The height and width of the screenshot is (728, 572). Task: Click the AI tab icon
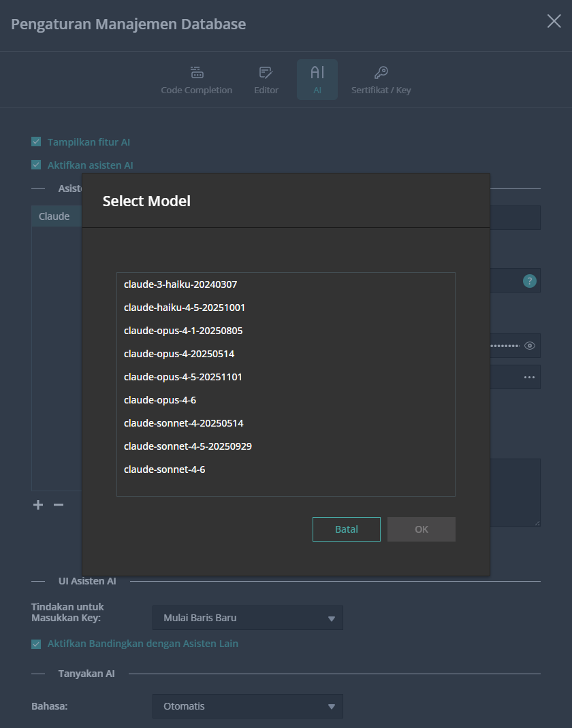coord(317,72)
